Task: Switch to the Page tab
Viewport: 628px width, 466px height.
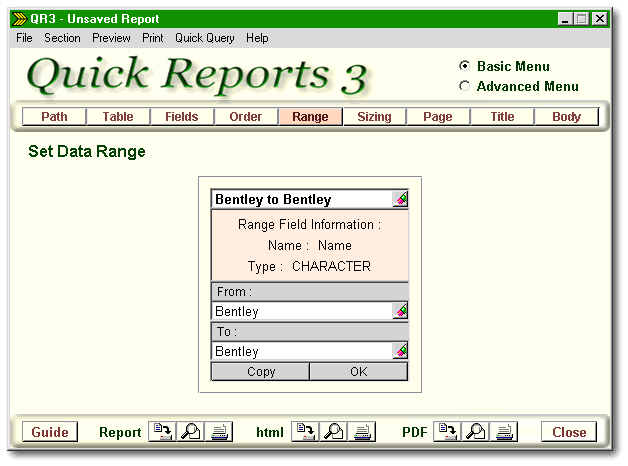Action: coord(438,116)
